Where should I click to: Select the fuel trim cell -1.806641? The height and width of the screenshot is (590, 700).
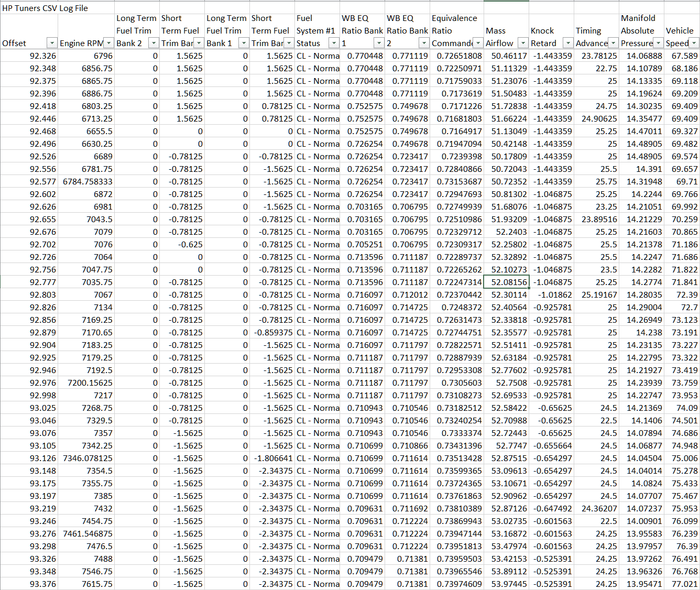pos(272,458)
